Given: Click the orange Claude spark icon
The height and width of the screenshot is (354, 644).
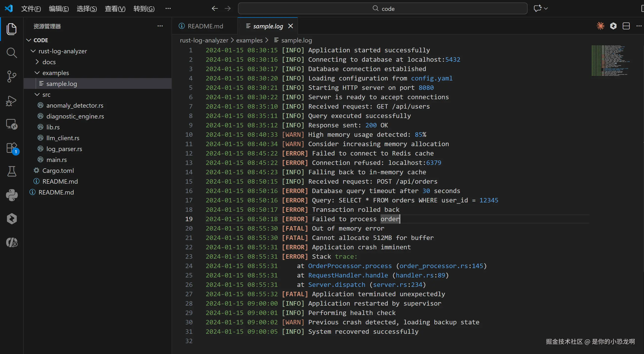Looking at the screenshot, I should pyautogui.click(x=600, y=26).
